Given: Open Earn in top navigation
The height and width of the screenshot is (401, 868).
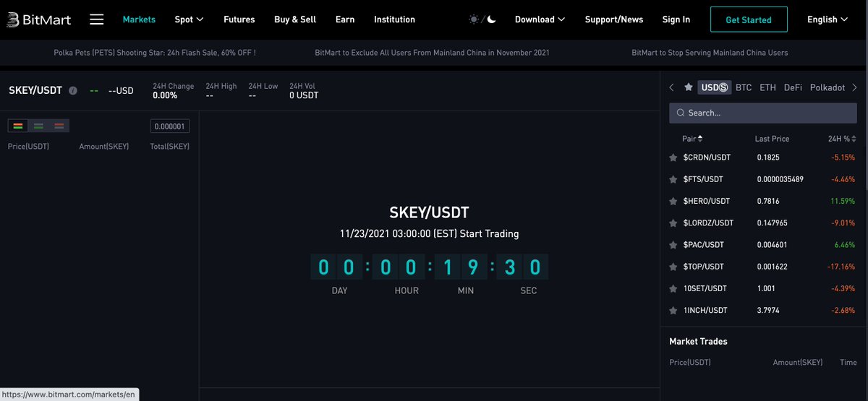Looking at the screenshot, I should tap(345, 20).
